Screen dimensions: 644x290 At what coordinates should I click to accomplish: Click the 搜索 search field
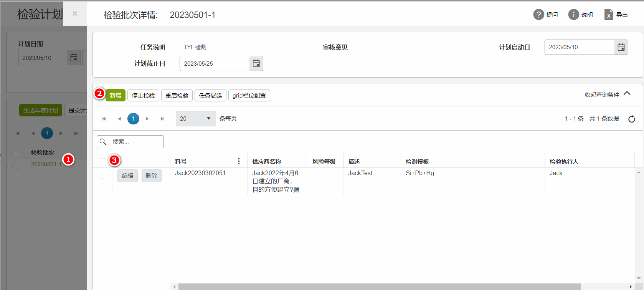130,142
